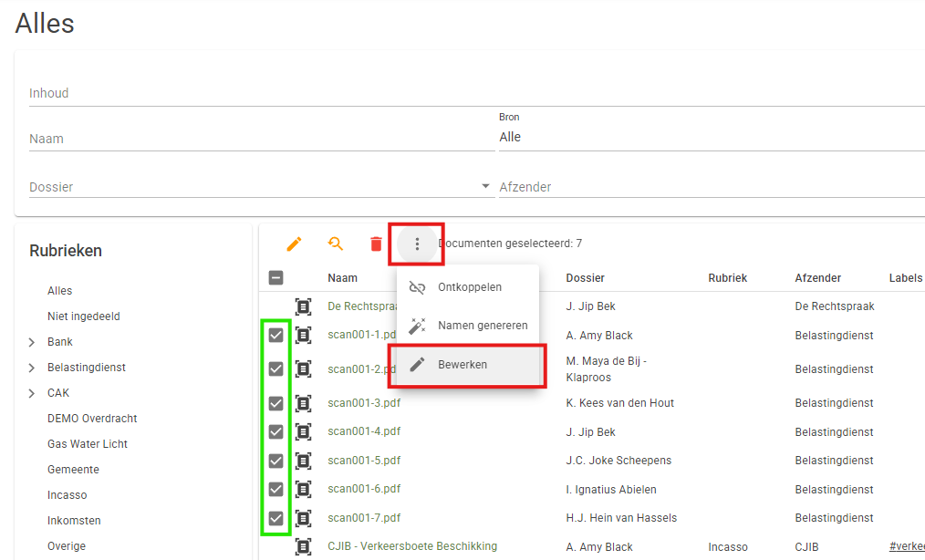The image size is (925, 560).
Task: Open the Dossier dropdown arrow
Action: pyautogui.click(x=485, y=187)
